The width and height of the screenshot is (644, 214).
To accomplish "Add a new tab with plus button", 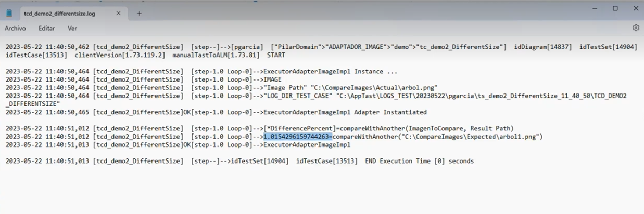I will (x=139, y=14).
